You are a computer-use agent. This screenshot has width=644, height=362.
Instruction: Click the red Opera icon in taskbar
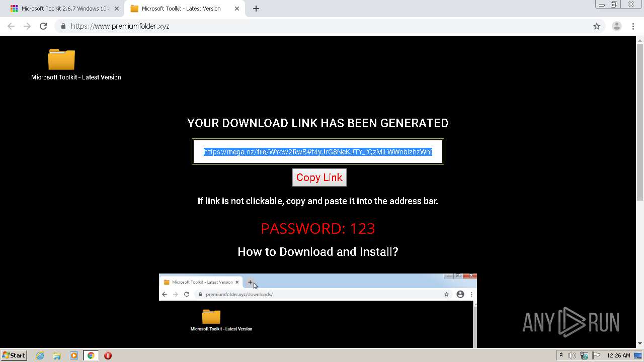(x=108, y=355)
